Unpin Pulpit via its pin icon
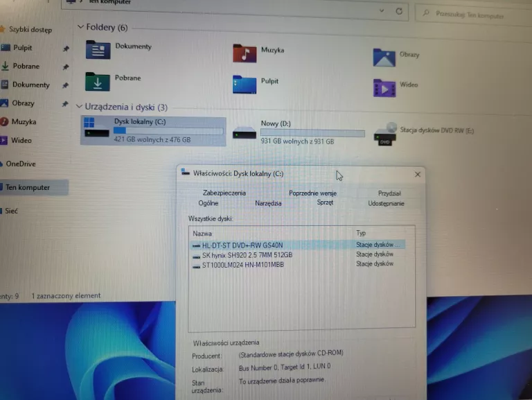The image size is (532, 400). (66, 49)
